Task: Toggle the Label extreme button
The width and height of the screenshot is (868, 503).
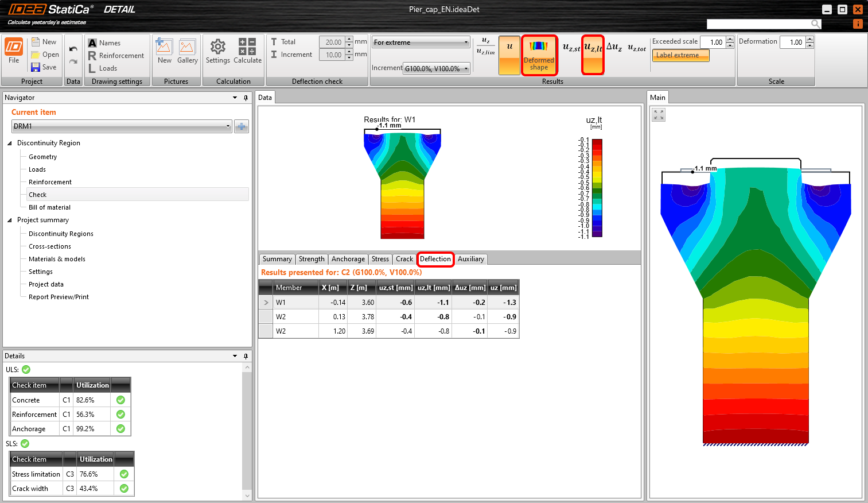Action: (x=680, y=55)
